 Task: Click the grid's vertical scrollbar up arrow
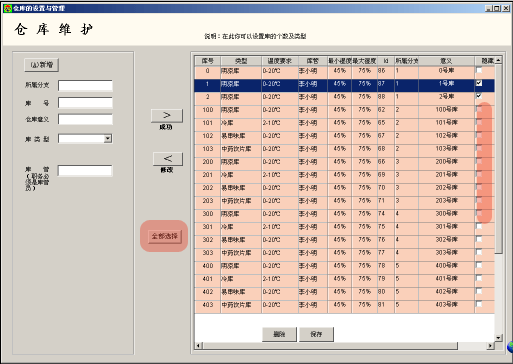(498, 60)
